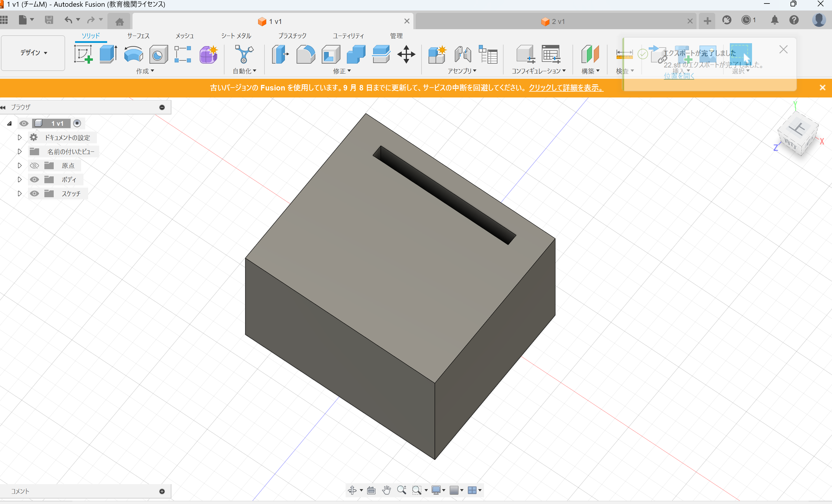Select the Joint tool

[x=463, y=54]
